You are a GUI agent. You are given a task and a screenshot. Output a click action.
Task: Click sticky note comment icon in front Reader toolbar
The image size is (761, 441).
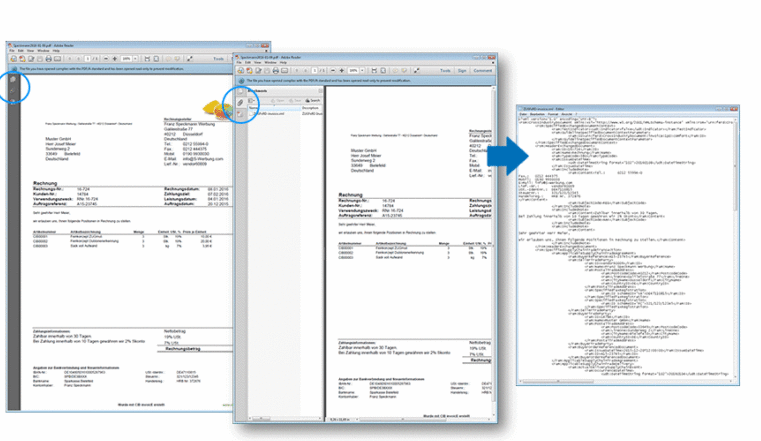click(396, 70)
